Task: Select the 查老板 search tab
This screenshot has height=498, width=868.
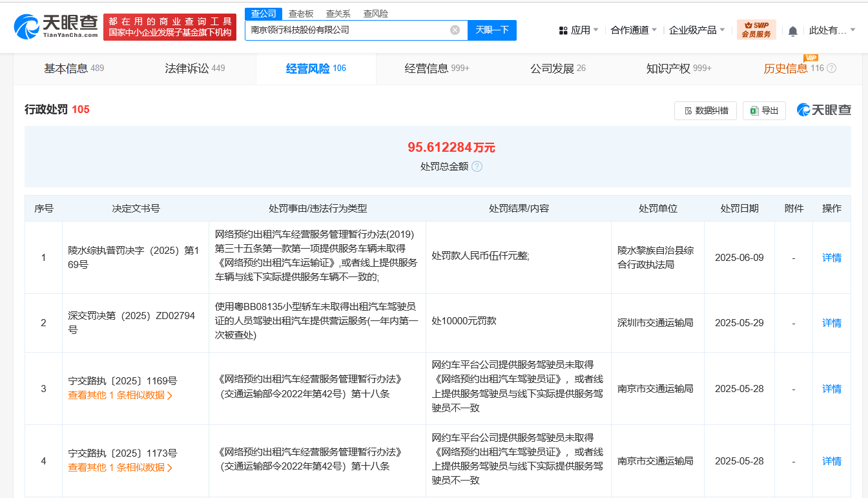Action: 301,14
